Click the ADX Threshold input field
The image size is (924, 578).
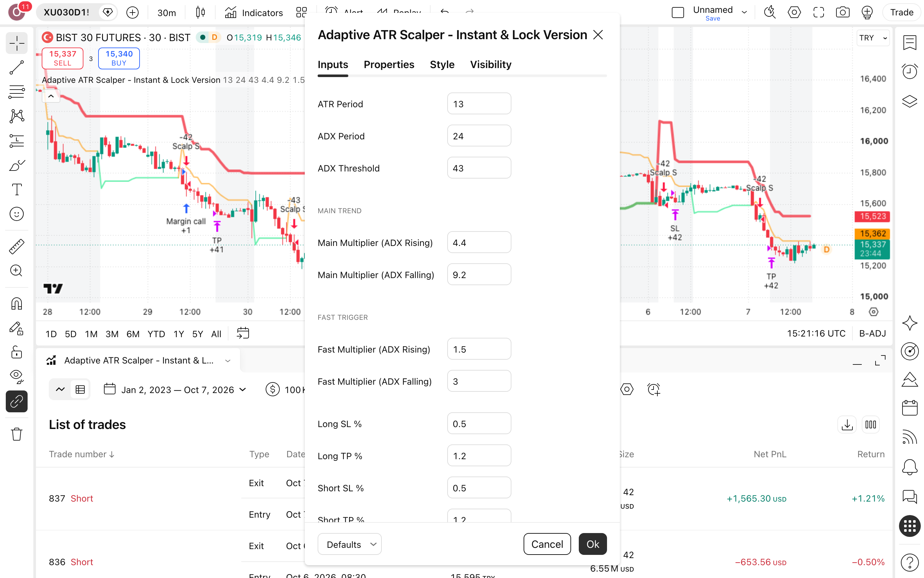[479, 168]
